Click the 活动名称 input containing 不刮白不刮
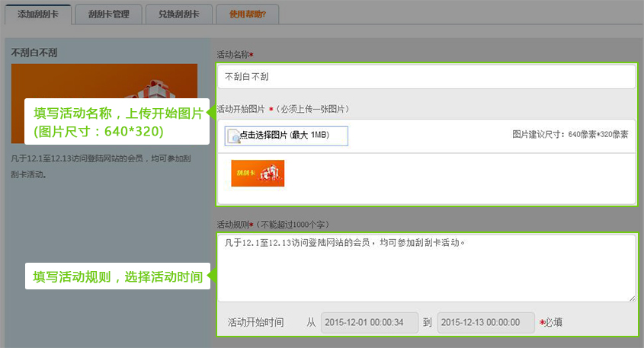 point(426,77)
